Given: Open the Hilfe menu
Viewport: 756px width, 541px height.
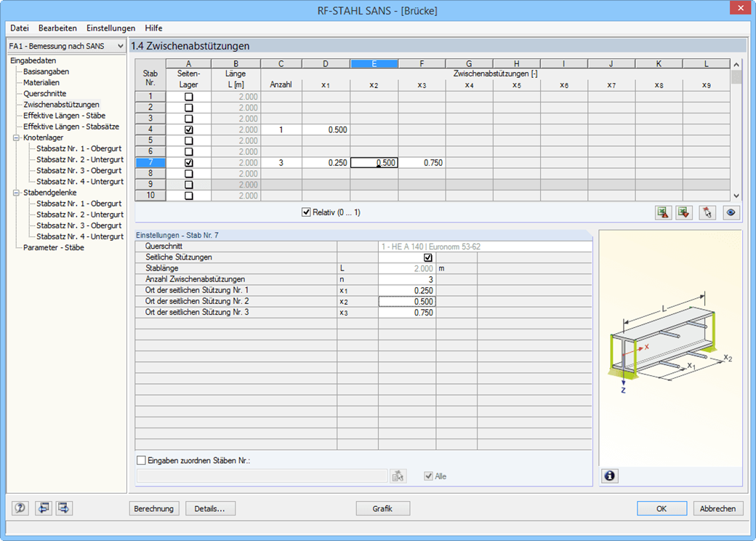Looking at the screenshot, I should click(x=153, y=28).
